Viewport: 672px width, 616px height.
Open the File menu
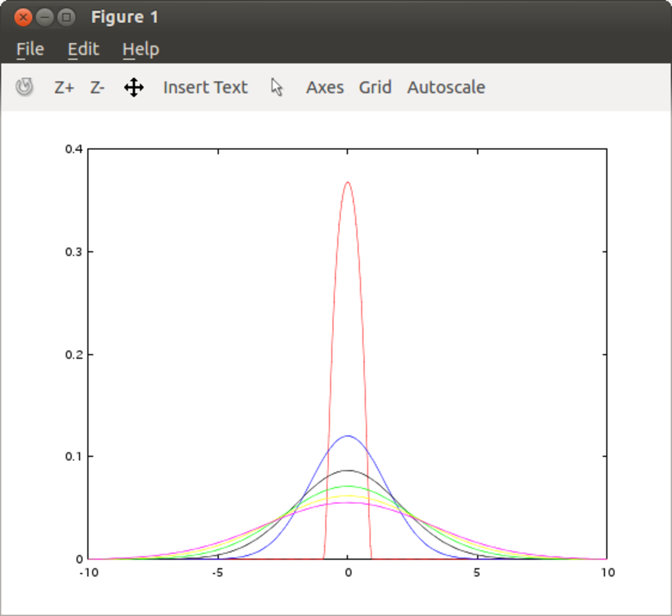[x=30, y=49]
